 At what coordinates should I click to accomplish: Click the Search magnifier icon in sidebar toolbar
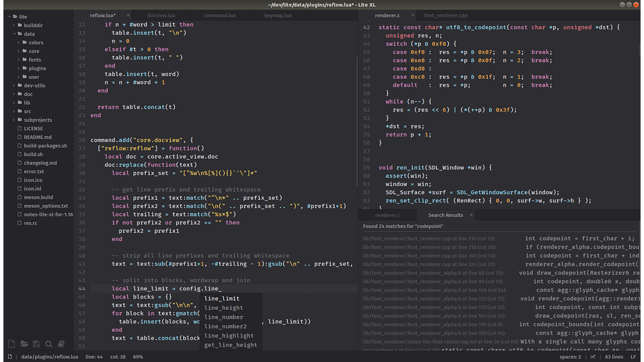(x=49, y=344)
